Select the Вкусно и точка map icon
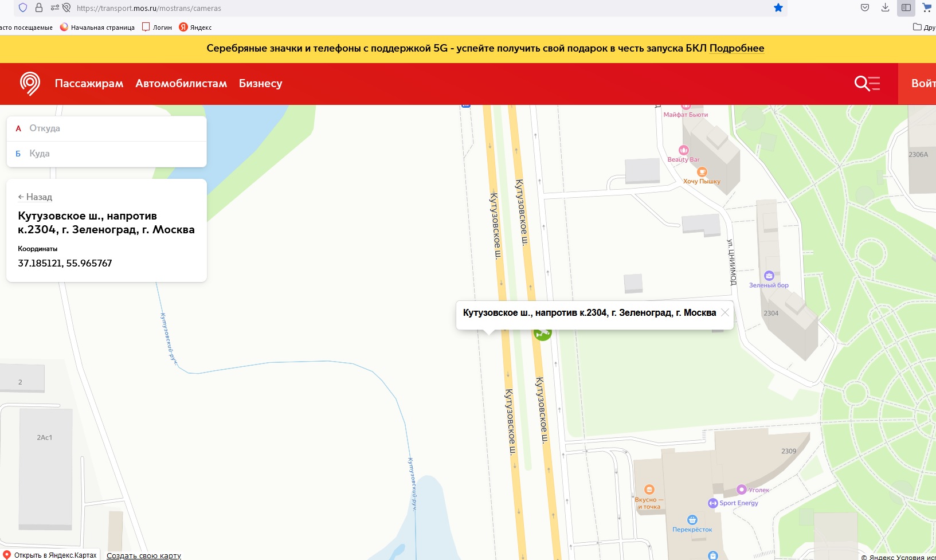 pos(649,489)
